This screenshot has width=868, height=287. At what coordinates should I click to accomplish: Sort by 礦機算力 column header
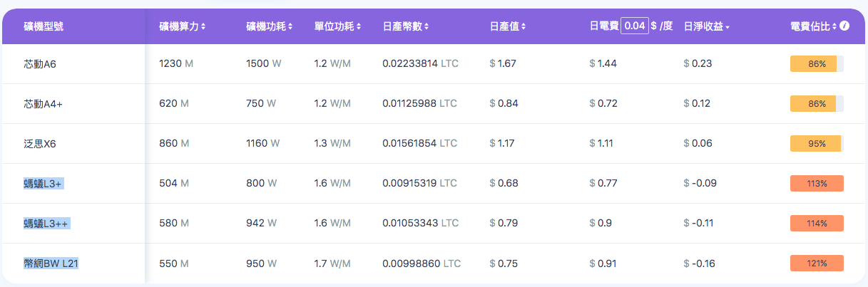[x=183, y=26]
